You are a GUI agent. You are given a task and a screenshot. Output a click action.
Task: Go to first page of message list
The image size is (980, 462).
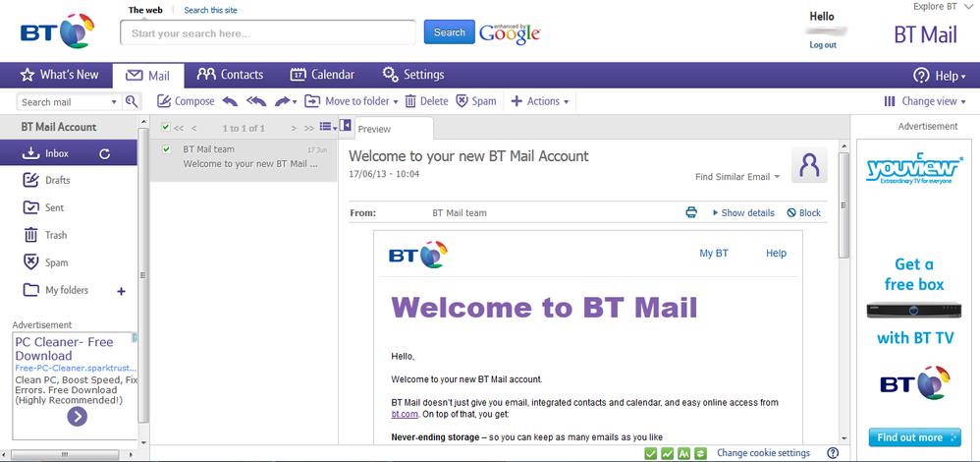click(x=179, y=129)
